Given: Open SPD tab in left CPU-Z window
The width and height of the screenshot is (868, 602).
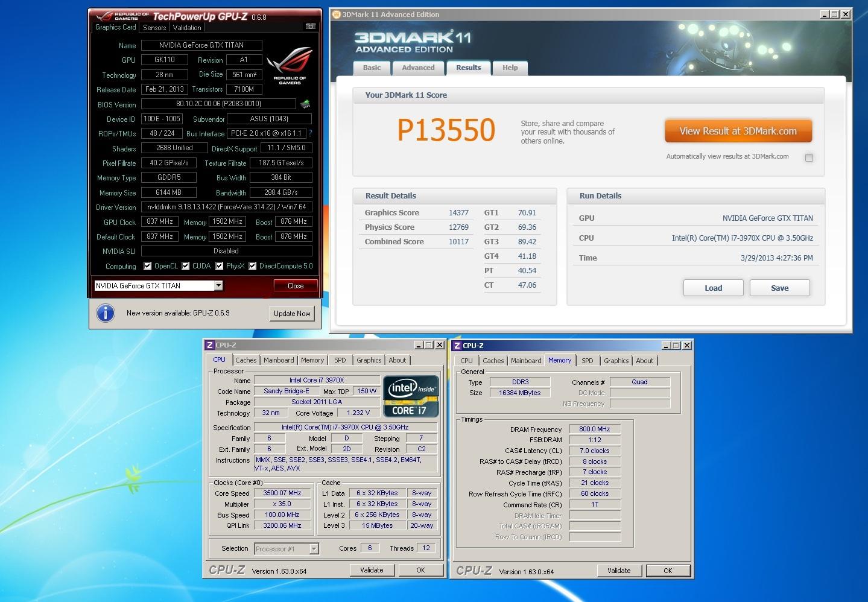Looking at the screenshot, I should point(340,360).
